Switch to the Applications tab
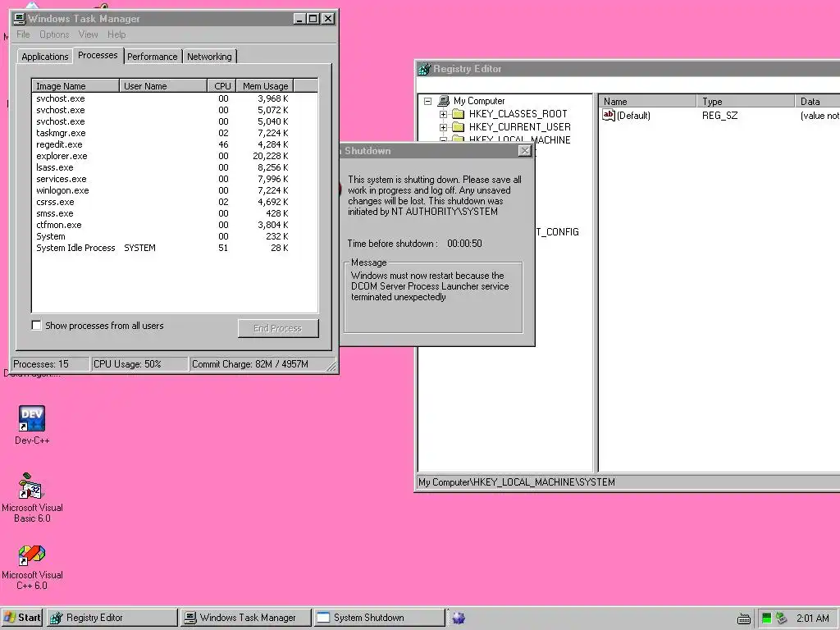The width and height of the screenshot is (840, 630). pyautogui.click(x=45, y=57)
